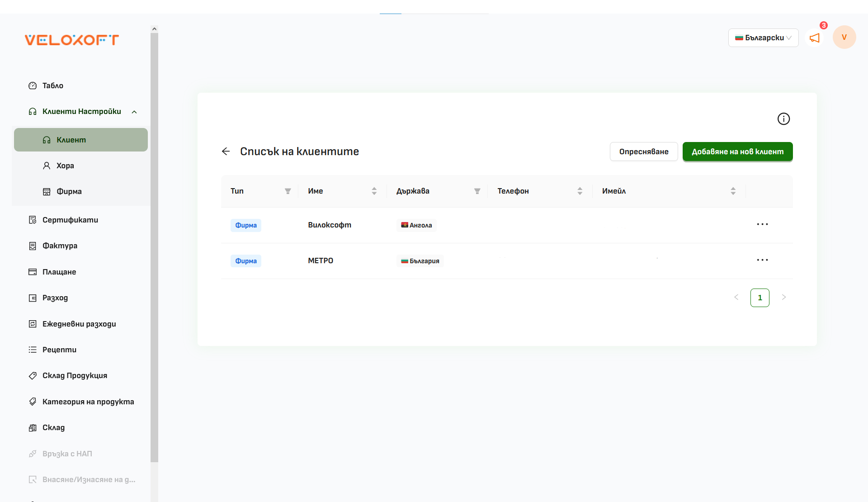The width and height of the screenshot is (868, 502).
Task: Toggle the filter on the Държава column
Action: 477,191
